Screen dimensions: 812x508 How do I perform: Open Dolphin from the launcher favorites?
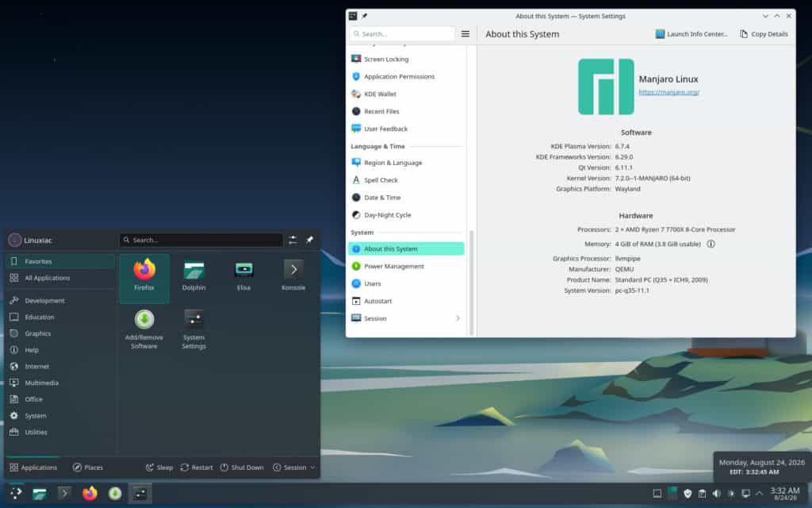coord(193,275)
